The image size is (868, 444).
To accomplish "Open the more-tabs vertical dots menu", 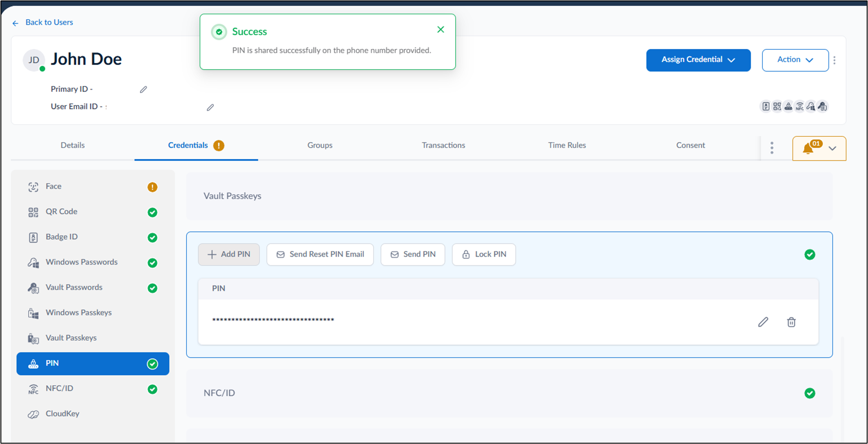I will coord(772,148).
